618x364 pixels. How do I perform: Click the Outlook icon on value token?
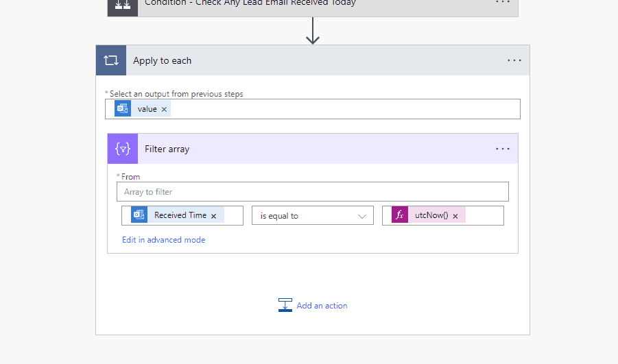(123, 108)
